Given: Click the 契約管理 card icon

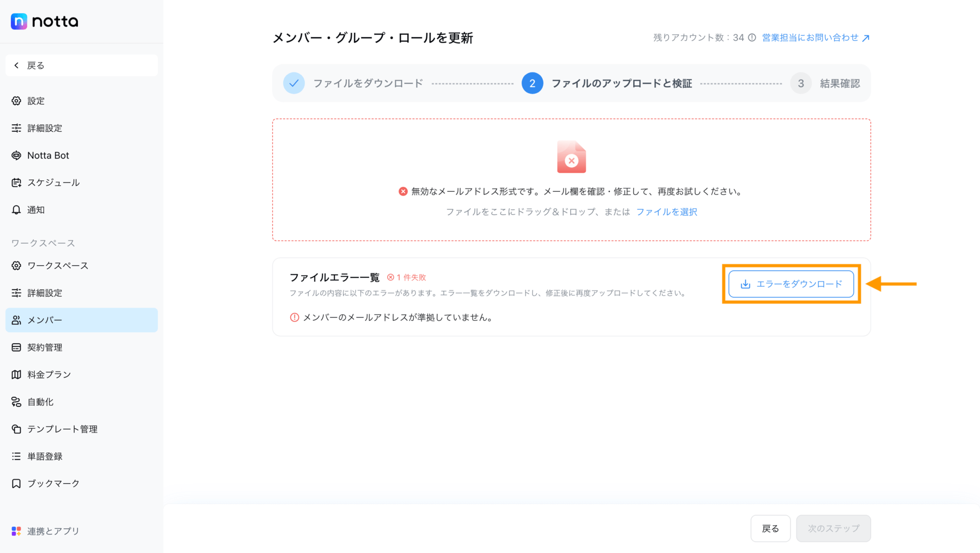Looking at the screenshot, I should point(16,347).
